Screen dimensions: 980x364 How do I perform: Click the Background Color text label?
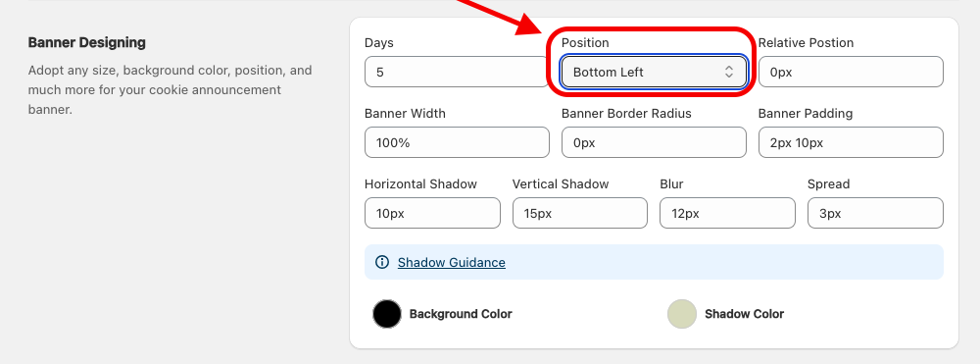click(x=461, y=314)
